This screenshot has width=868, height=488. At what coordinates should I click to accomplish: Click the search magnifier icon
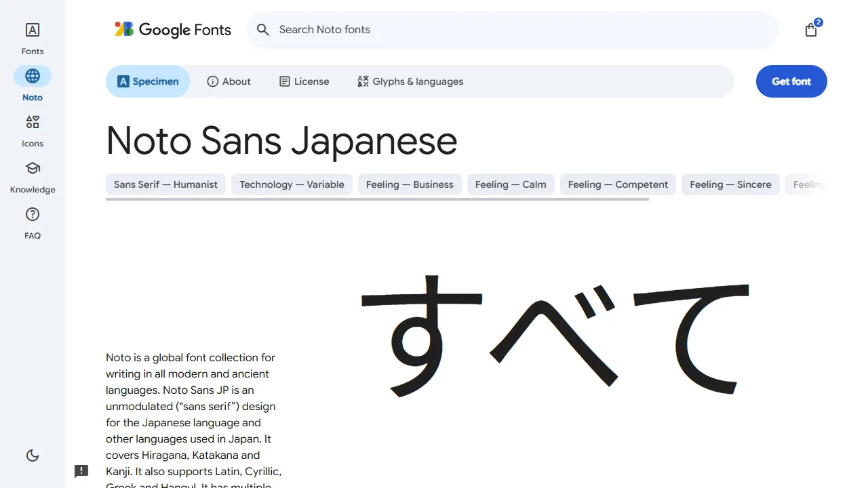click(x=263, y=30)
